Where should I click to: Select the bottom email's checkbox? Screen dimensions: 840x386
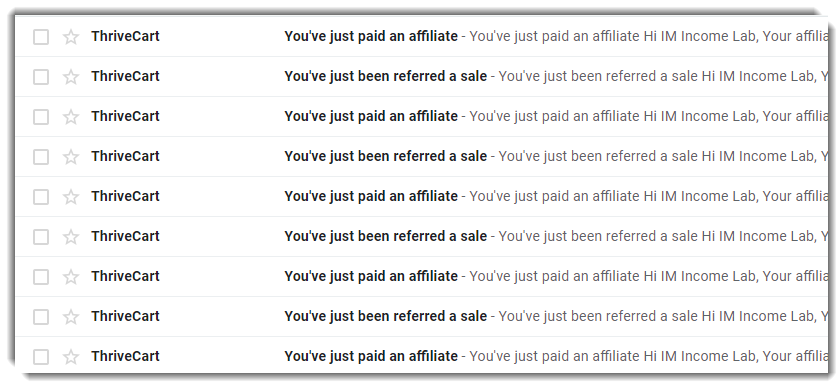click(x=41, y=357)
